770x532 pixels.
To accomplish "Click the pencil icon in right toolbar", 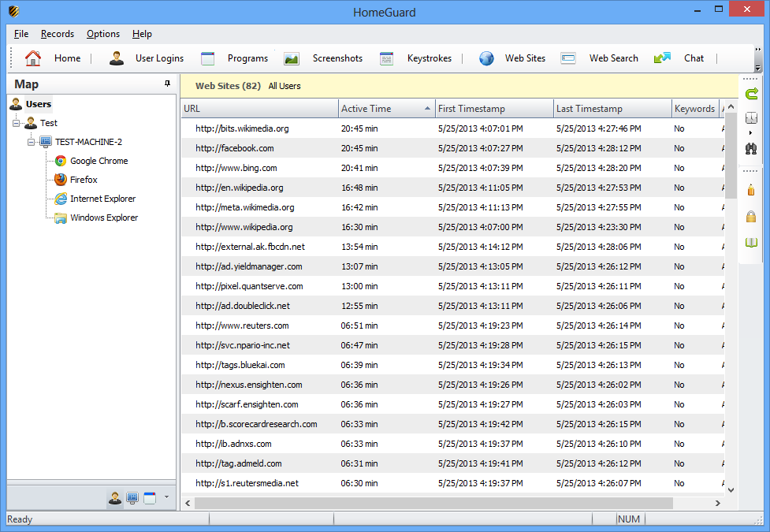I will 751,190.
